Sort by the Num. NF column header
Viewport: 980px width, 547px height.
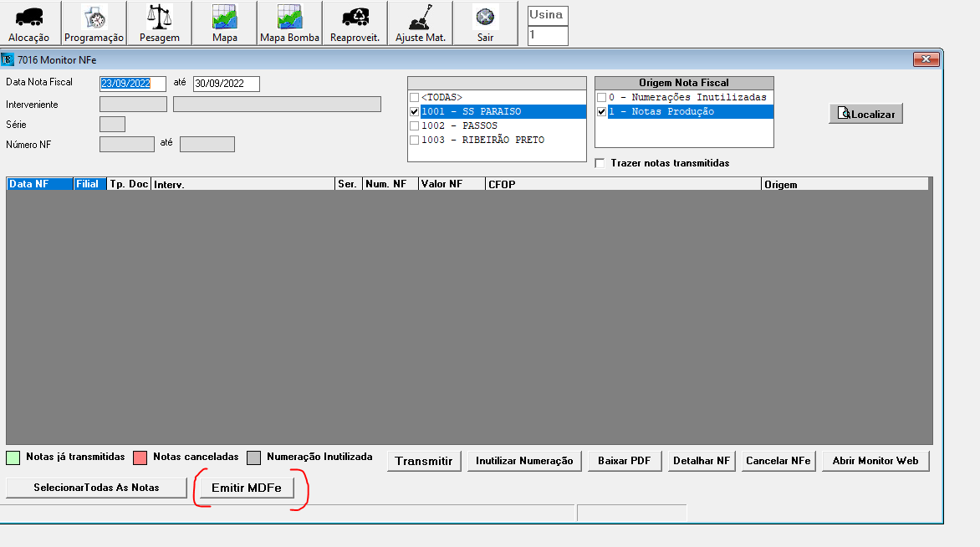tap(390, 184)
